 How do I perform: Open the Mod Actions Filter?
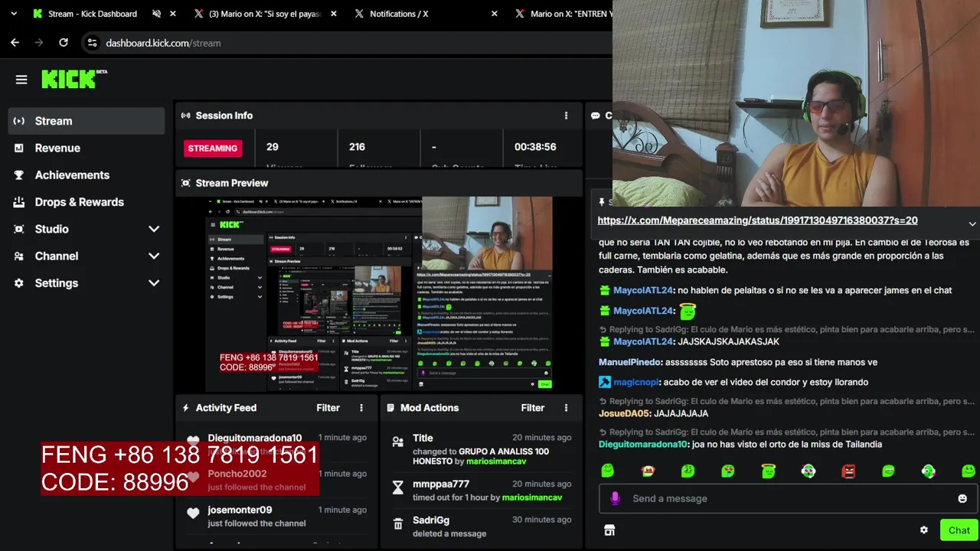point(533,408)
